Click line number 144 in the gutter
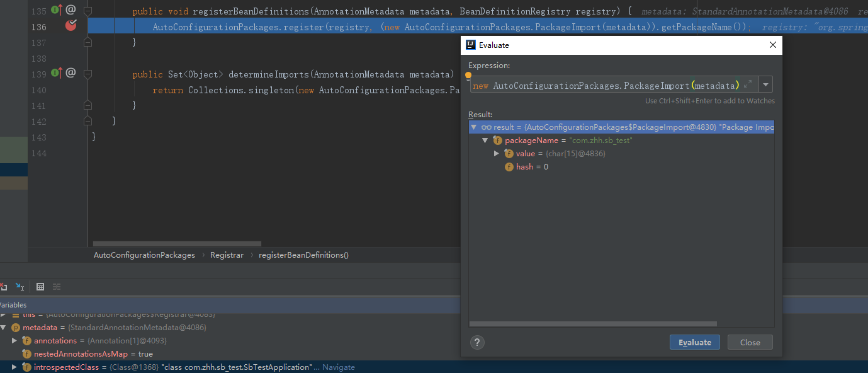Image resolution: width=868 pixels, height=373 pixels. tap(38, 153)
